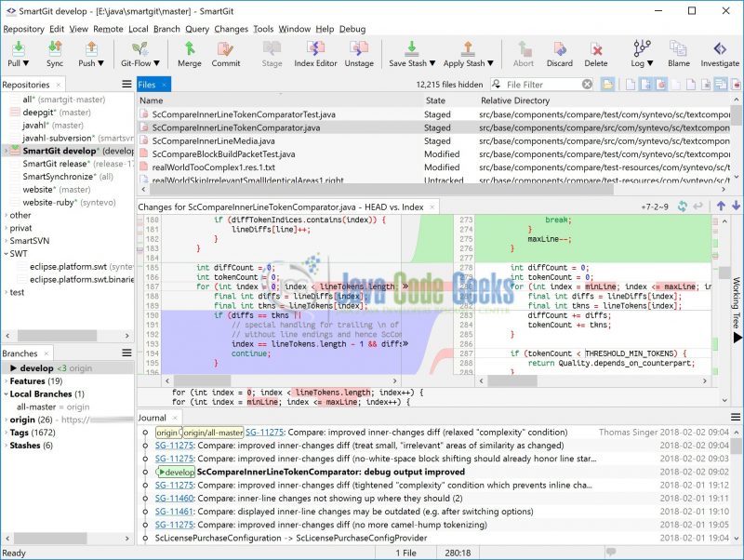Expand the Tags group

point(6,433)
